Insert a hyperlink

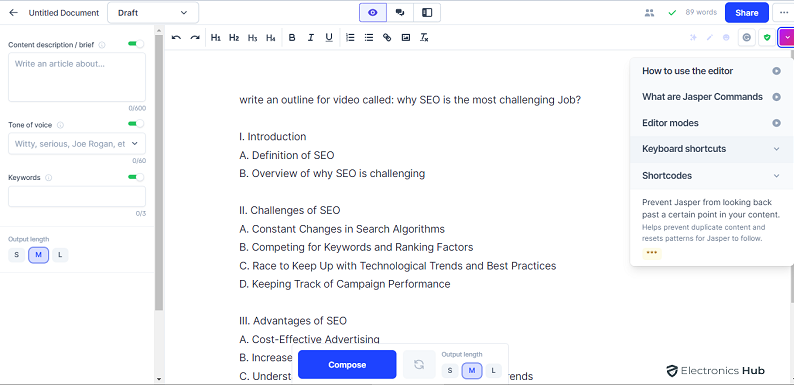pyautogui.click(x=387, y=37)
